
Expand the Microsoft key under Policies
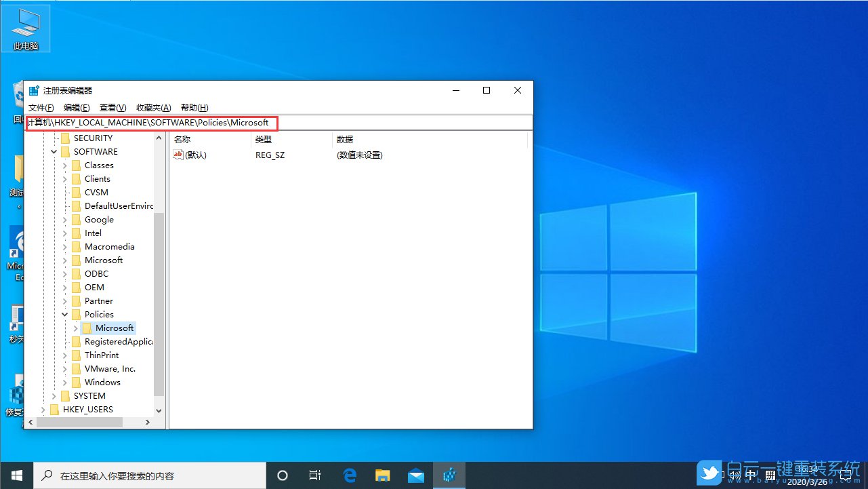75,328
